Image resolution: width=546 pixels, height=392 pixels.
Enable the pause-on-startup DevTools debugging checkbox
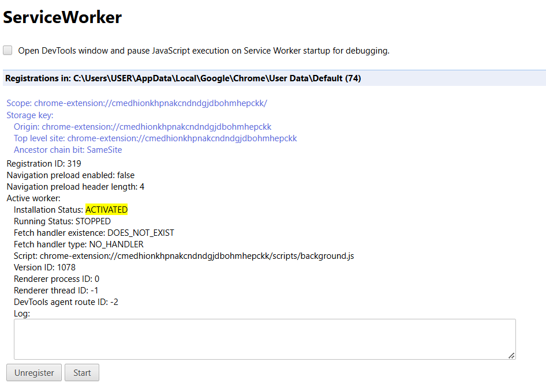click(8, 50)
